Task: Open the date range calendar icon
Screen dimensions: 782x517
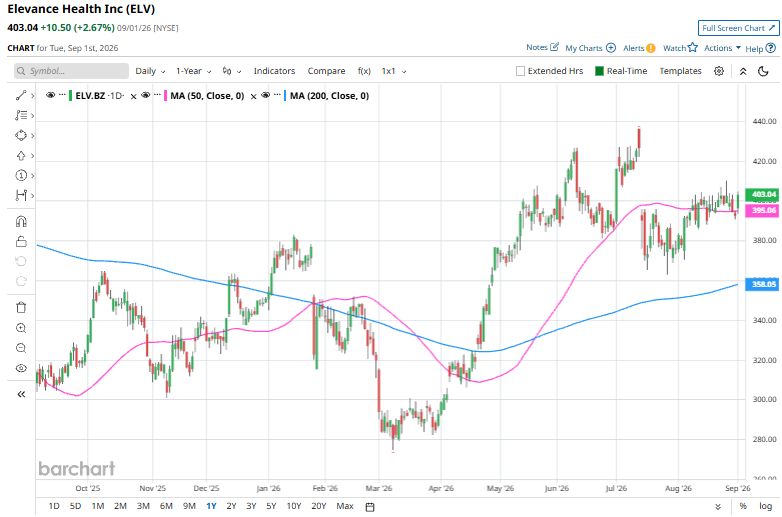Action: 370,507
